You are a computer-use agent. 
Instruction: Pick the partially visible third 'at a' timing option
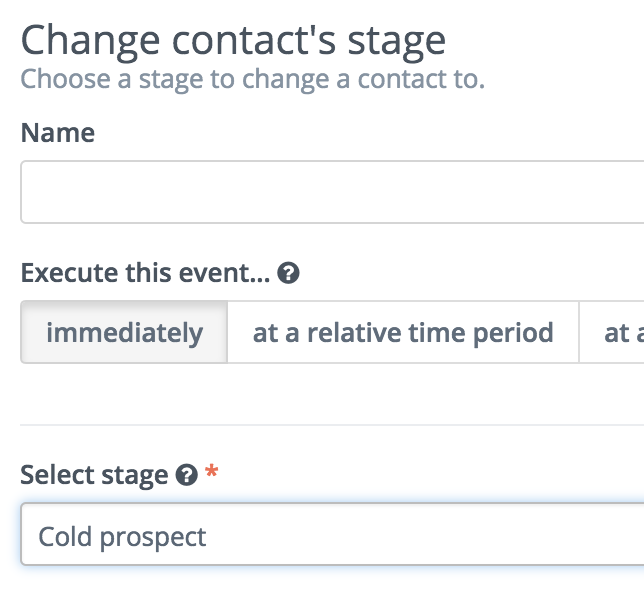point(612,332)
